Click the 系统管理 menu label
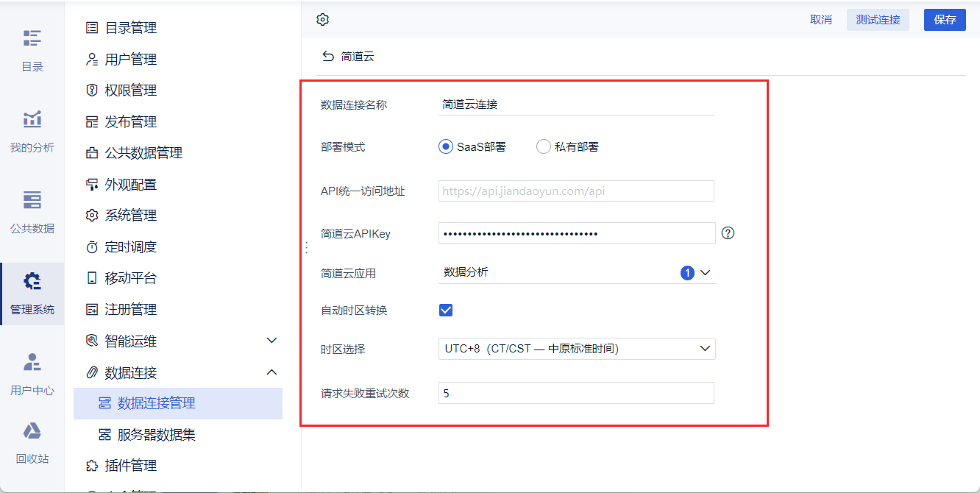 coord(131,216)
